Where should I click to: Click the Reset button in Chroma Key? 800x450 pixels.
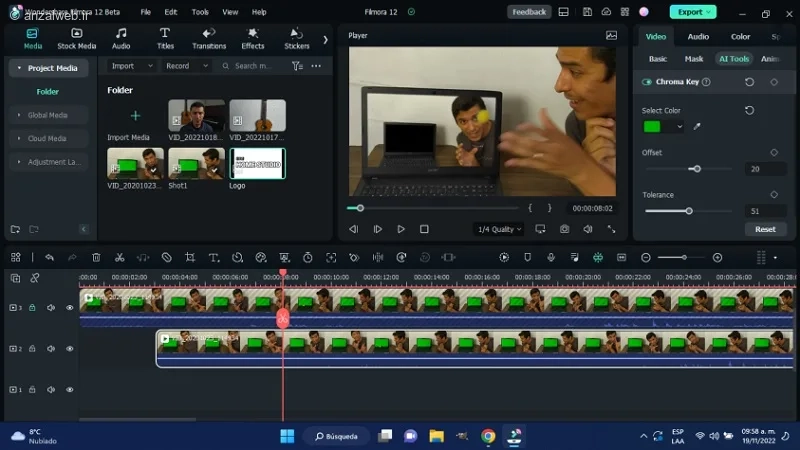coord(765,229)
